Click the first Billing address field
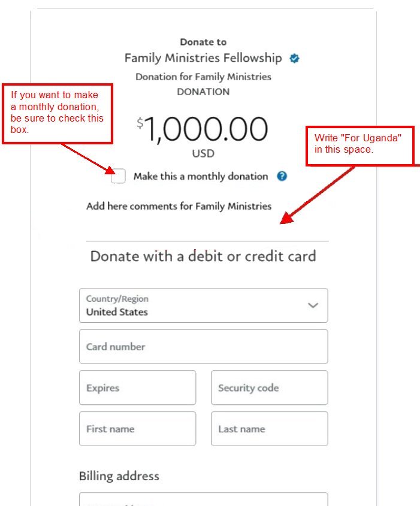 [203, 499]
